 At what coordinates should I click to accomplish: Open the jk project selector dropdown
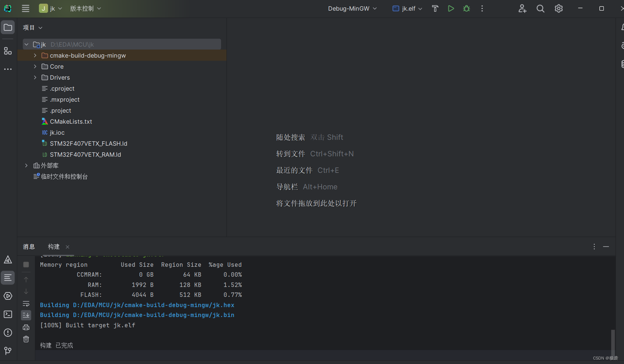[x=51, y=8]
